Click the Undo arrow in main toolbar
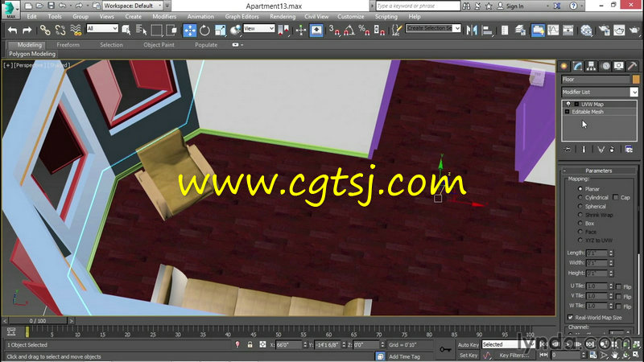Screen dimensions: 644x362 point(13,30)
